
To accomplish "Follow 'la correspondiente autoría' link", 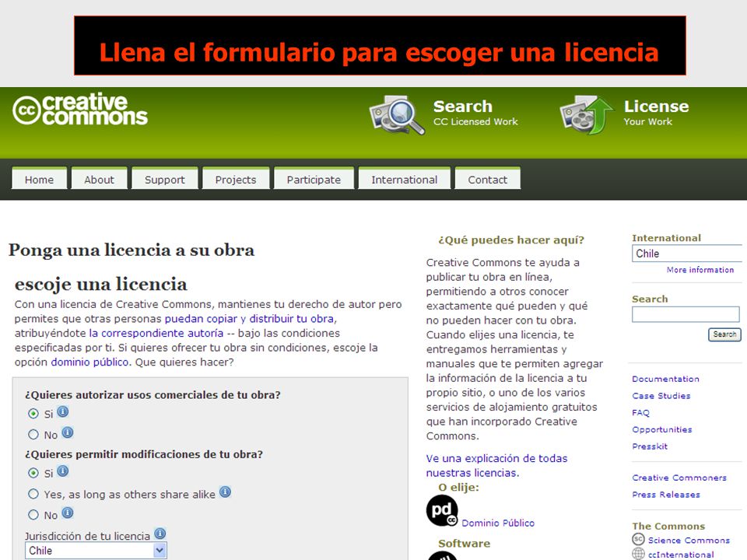I will [x=156, y=333].
